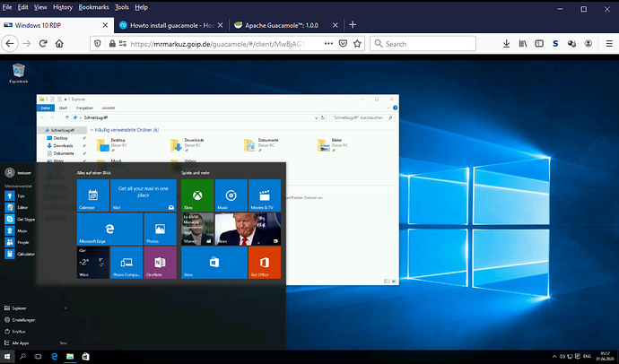619x364 pixels.
Task: Open the OneNote tile
Action: point(160,263)
